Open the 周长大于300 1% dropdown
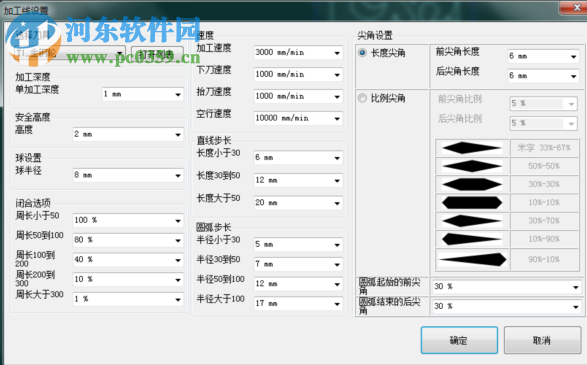Screen dimensions: 587x365 [128, 299]
